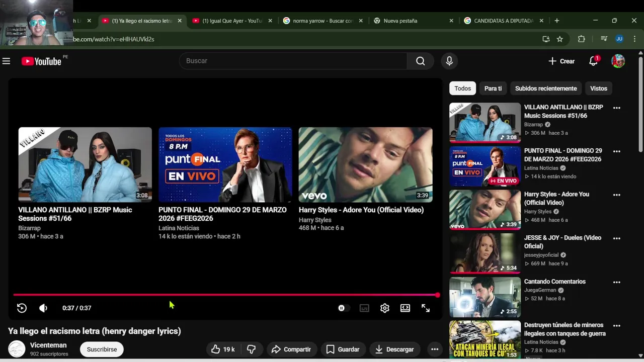Select the Para ti filter chip
The height and width of the screenshot is (362, 644).
[x=493, y=88]
